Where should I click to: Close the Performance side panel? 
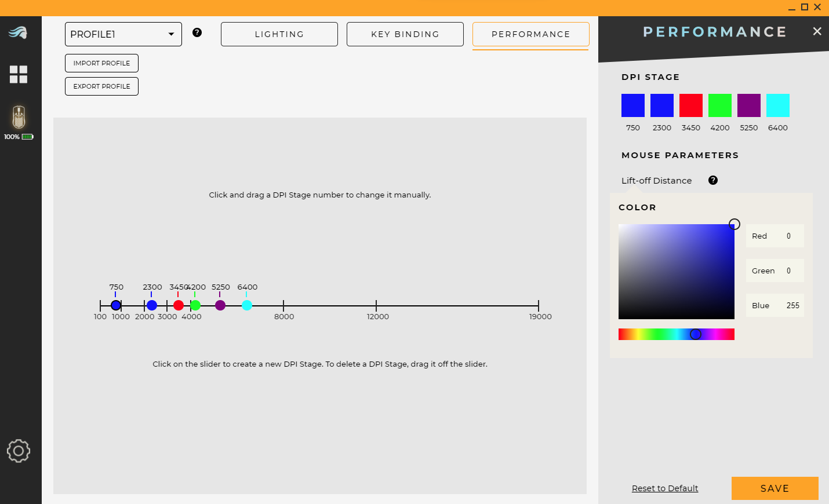pyautogui.click(x=817, y=31)
